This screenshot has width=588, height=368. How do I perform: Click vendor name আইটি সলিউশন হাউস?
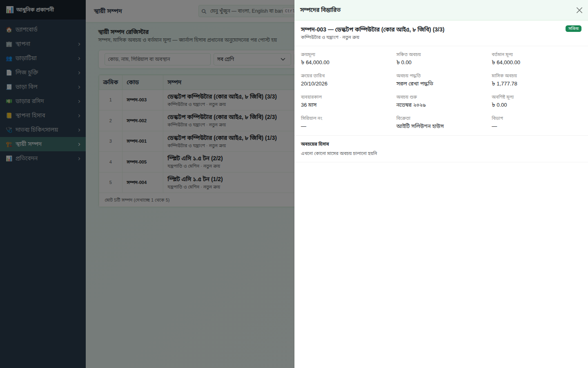coord(420,126)
